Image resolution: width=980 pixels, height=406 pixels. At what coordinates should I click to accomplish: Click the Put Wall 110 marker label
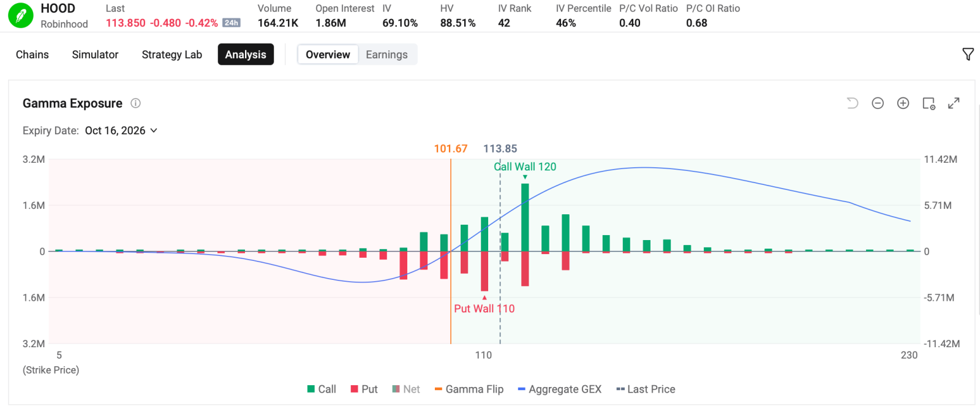point(484,309)
